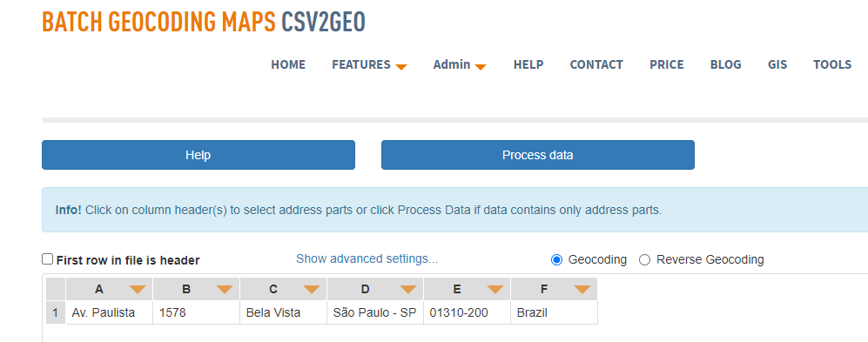Expand the FEATURES menu arrow
Screen dimensions: 868x342
(x=401, y=67)
